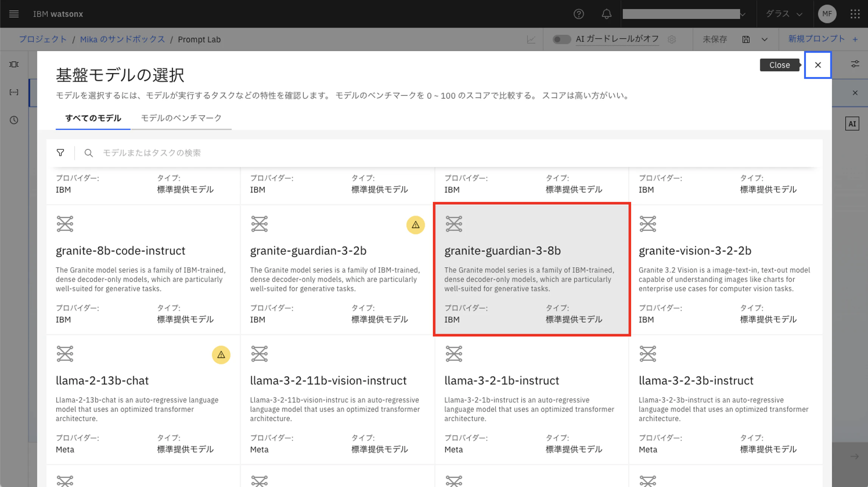Toggle the AI ガードレール switch

pyautogui.click(x=562, y=39)
